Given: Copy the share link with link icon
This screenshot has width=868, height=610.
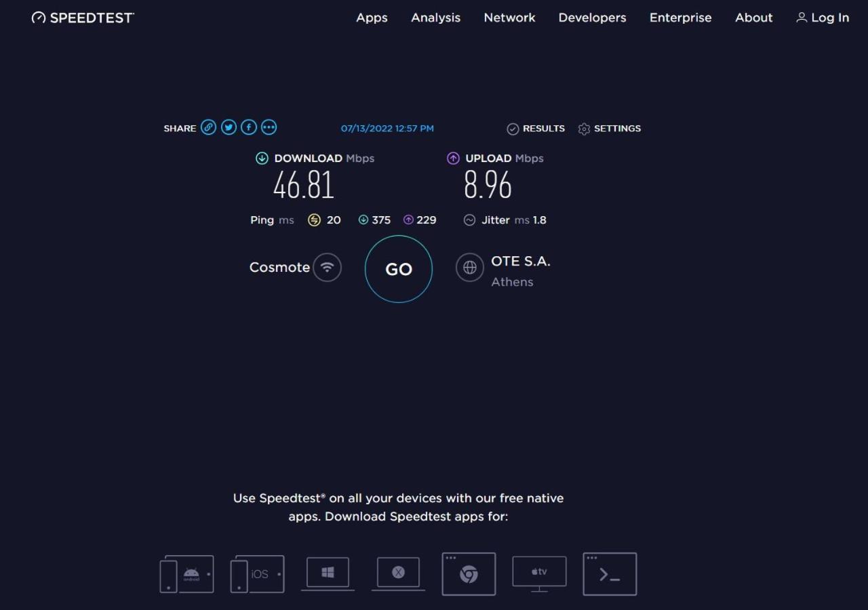Looking at the screenshot, I should point(208,127).
